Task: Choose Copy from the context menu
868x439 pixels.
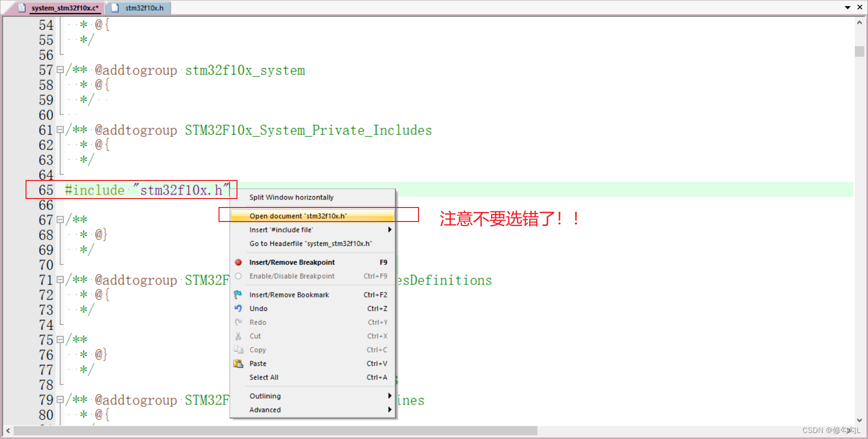Action: pyautogui.click(x=313, y=349)
